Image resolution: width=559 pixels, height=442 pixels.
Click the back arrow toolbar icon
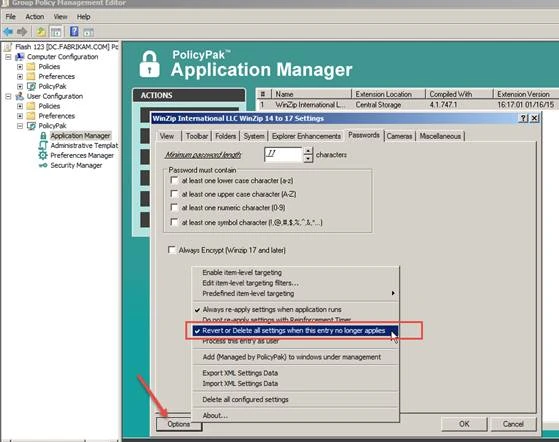[8, 32]
